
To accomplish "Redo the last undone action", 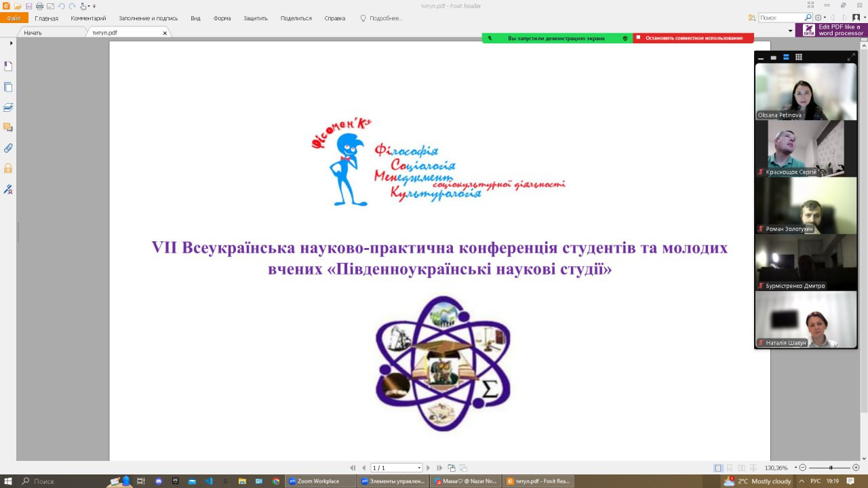I will coord(72,6).
